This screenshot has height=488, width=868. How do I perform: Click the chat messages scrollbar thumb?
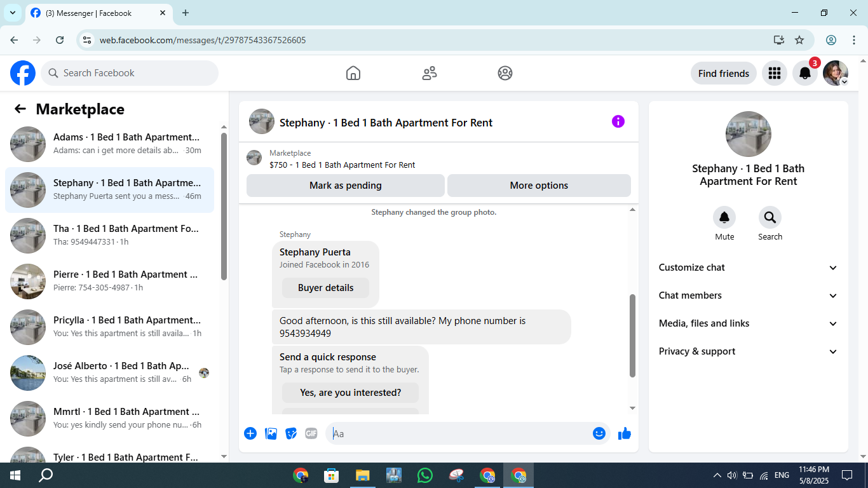[x=632, y=335]
